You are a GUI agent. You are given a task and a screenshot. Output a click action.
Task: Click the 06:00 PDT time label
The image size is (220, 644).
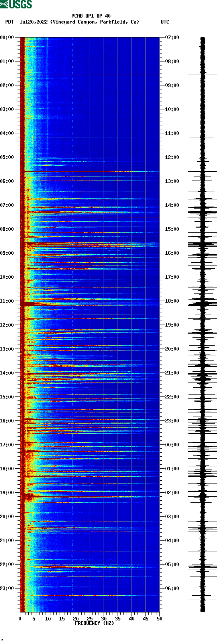(x=7, y=181)
